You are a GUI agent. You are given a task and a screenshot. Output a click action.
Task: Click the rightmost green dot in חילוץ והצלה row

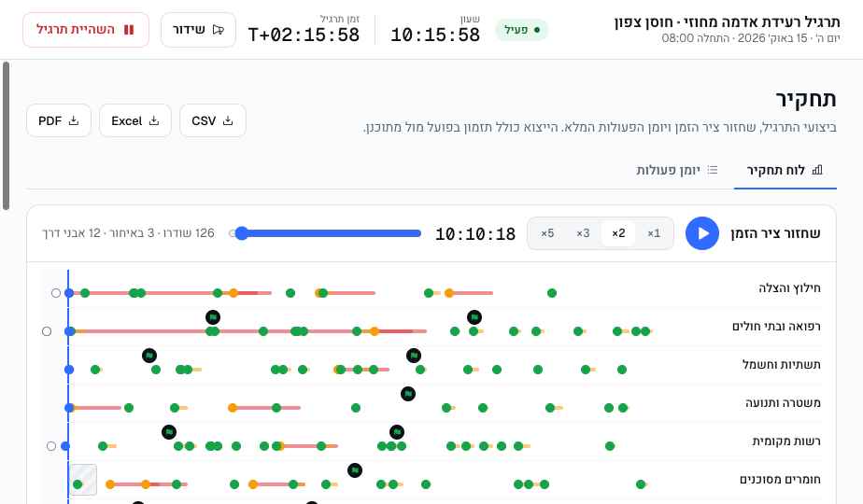pyautogui.click(x=552, y=293)
